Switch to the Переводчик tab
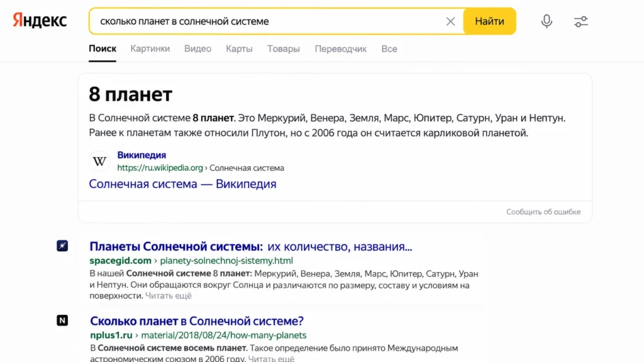The height and width of the screenshot is (362, 644). pos(340,49)
